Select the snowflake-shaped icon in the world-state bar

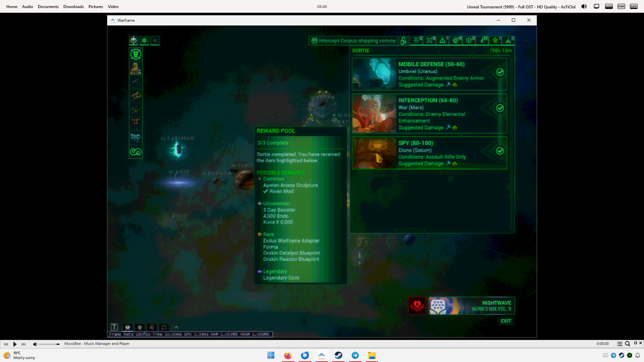[x=469, y=41]
